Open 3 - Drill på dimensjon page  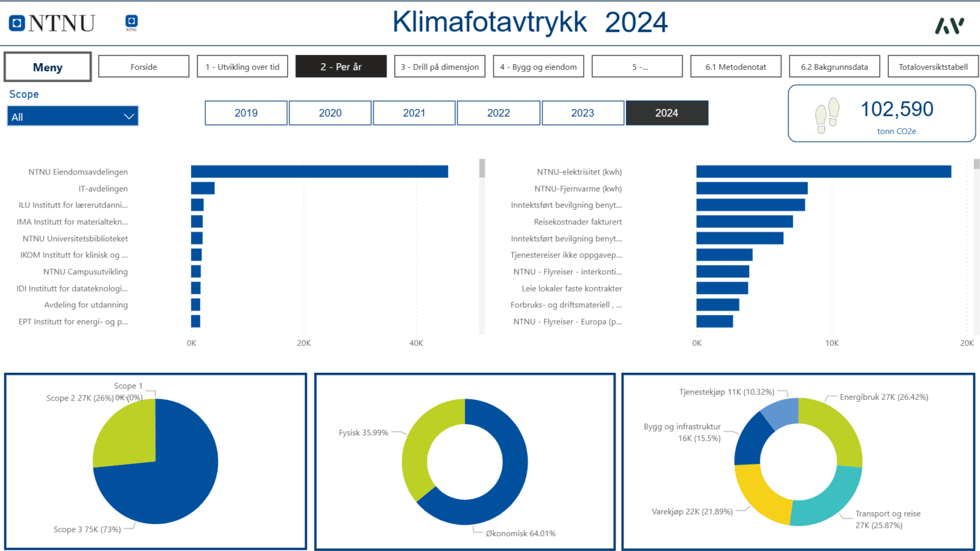tap(440, 67)
